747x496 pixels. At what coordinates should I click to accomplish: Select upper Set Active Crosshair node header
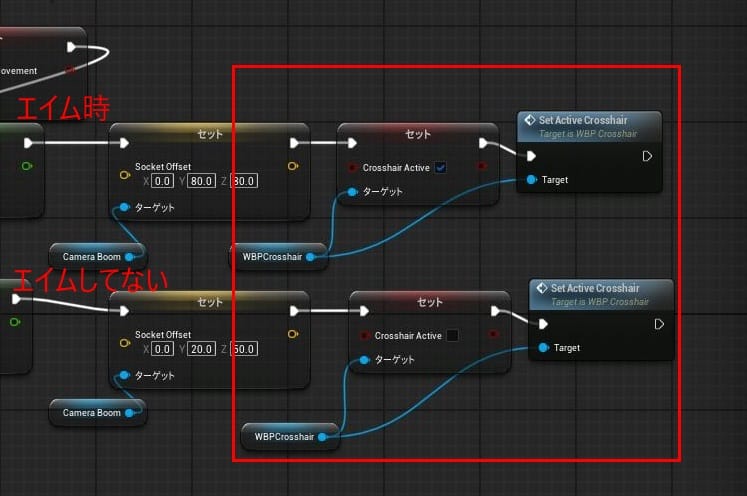(589, 127)
